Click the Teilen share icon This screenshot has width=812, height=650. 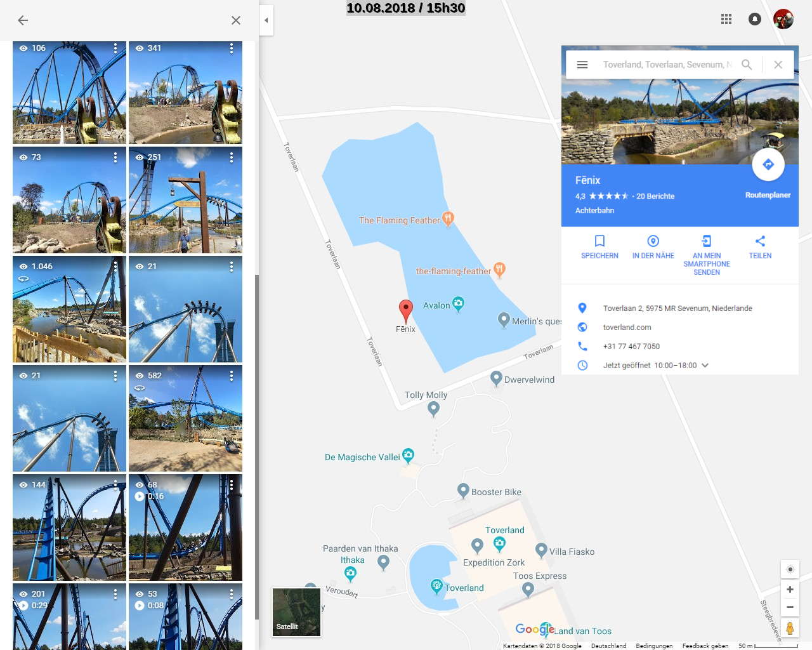(x=760, y=241)
